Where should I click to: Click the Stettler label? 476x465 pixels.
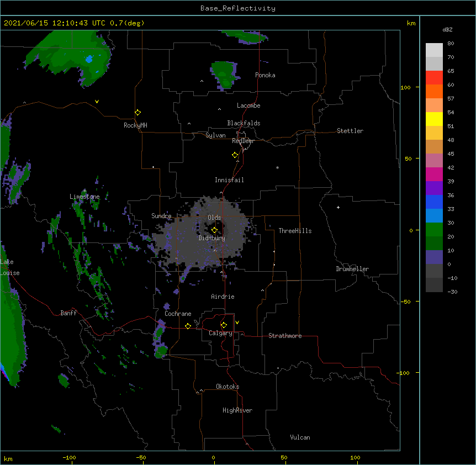[x=350, y=131]
